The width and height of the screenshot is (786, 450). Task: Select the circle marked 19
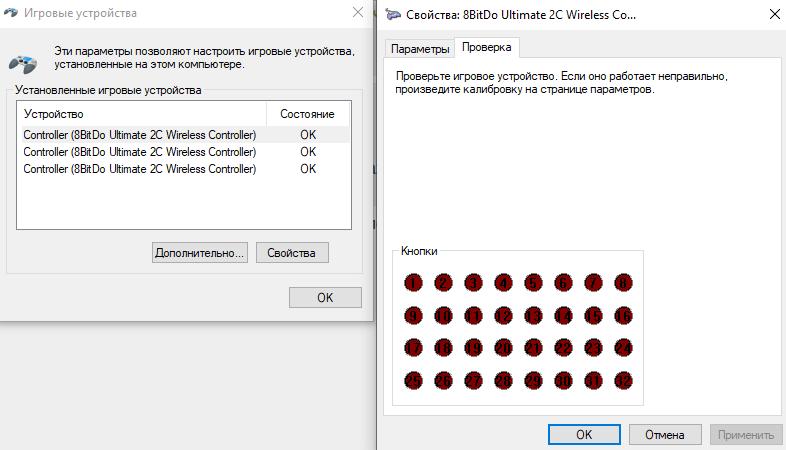pos(473,348)
